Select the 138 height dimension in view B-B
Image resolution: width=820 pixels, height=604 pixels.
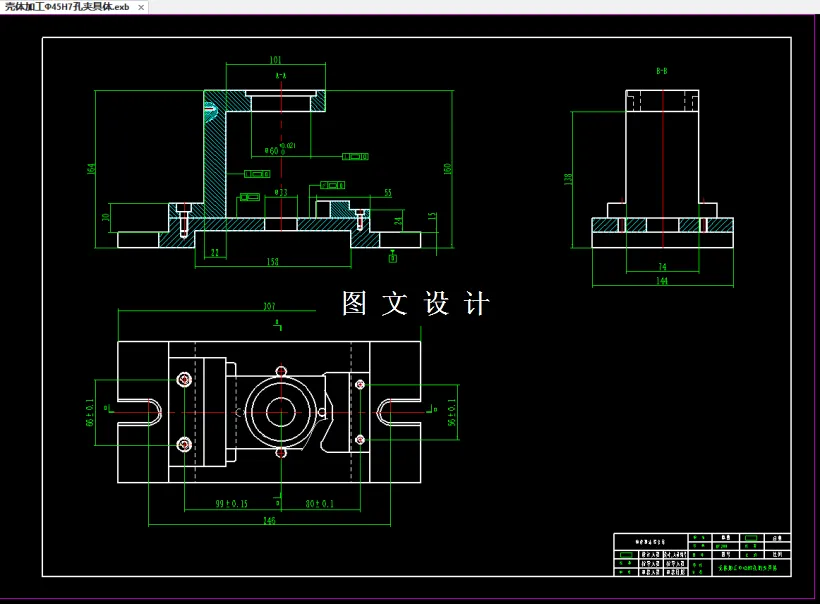pyautogui.click(x=568, y=179)
